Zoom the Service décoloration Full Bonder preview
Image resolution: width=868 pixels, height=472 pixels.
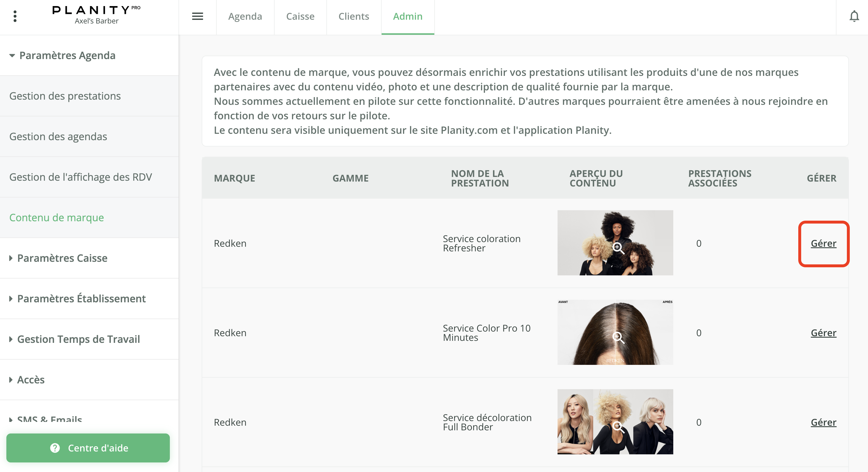tap(618, 427)
